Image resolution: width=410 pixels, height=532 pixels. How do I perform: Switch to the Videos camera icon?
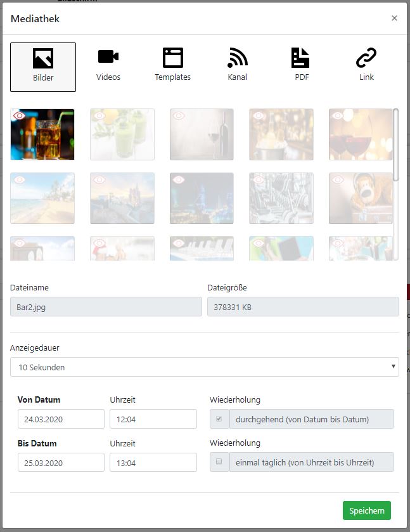108,57
